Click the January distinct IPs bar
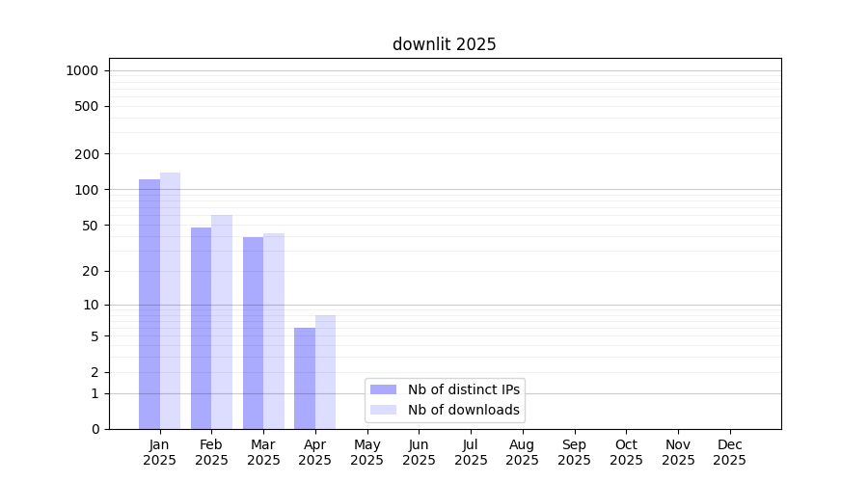Viewport: 868px width, 482px height. point(149,304)
